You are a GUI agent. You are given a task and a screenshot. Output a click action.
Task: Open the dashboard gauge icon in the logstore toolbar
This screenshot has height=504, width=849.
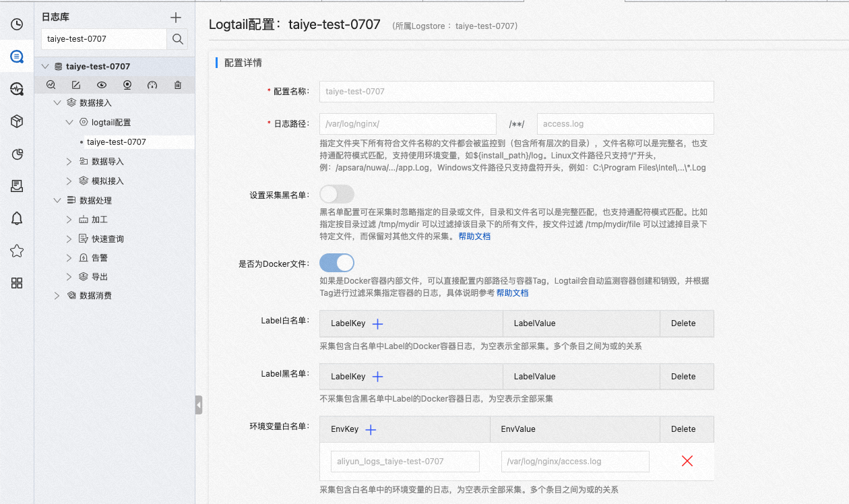[x=152, y=85]
